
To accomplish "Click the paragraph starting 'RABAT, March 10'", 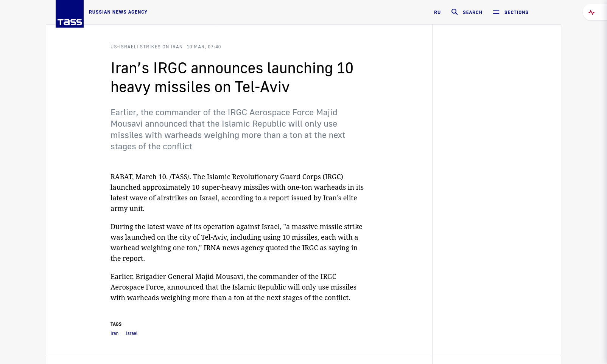I will tap(237, 192).
